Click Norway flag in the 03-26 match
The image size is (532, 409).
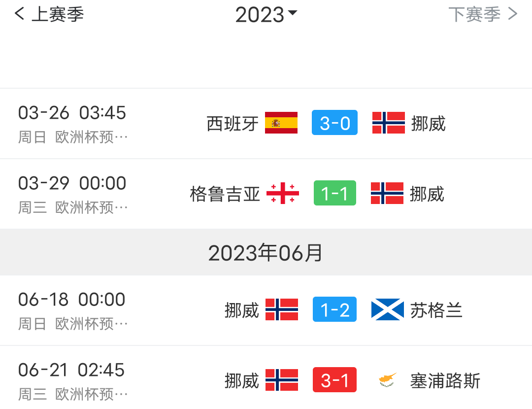(388, 123)
